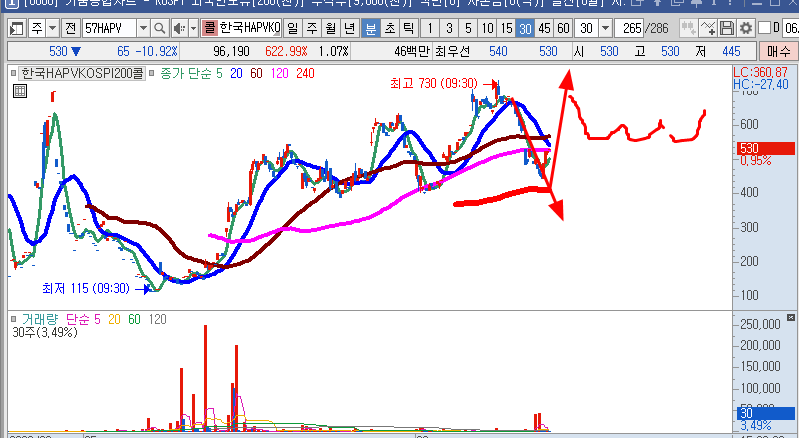Click the square marker before 종가 단순

[x=151, y=73]
